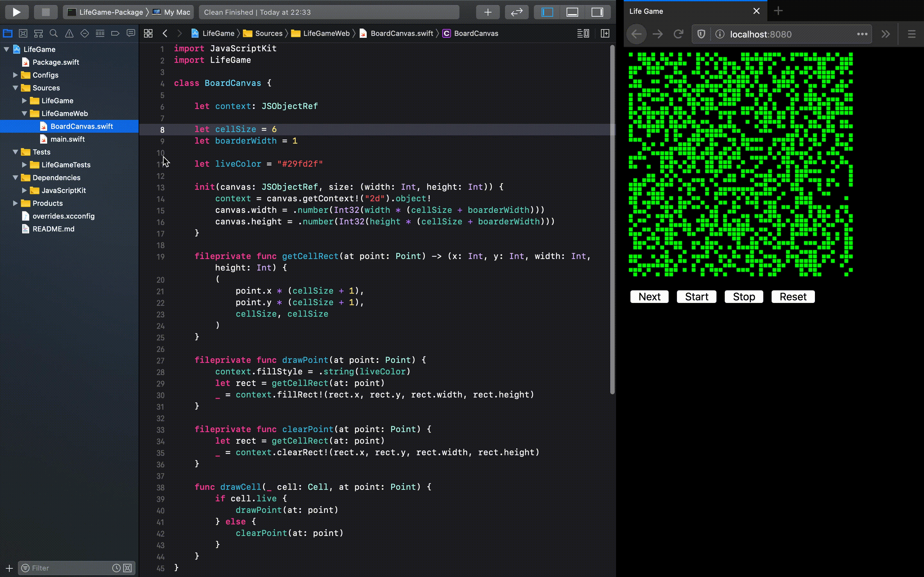This screenshot has width=924, height=577.
Task: Click the Stop square button in toolbar
Action: tap(46, 12)
